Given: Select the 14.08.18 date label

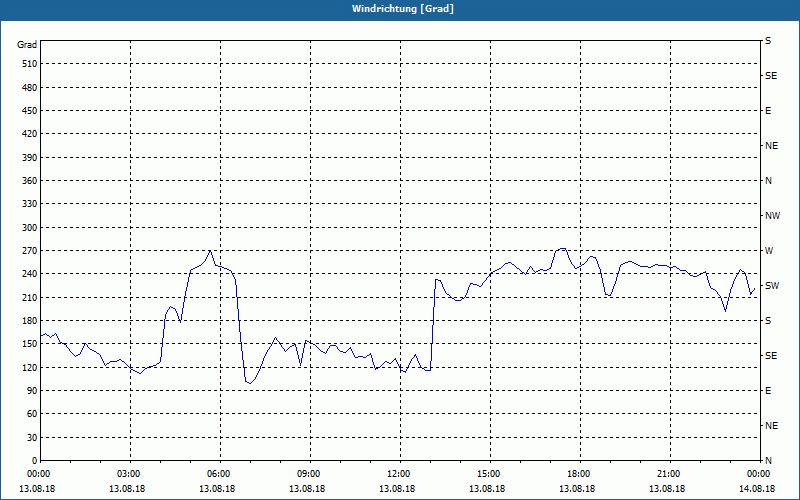Looking at the screenshot, I should [757, 489].
